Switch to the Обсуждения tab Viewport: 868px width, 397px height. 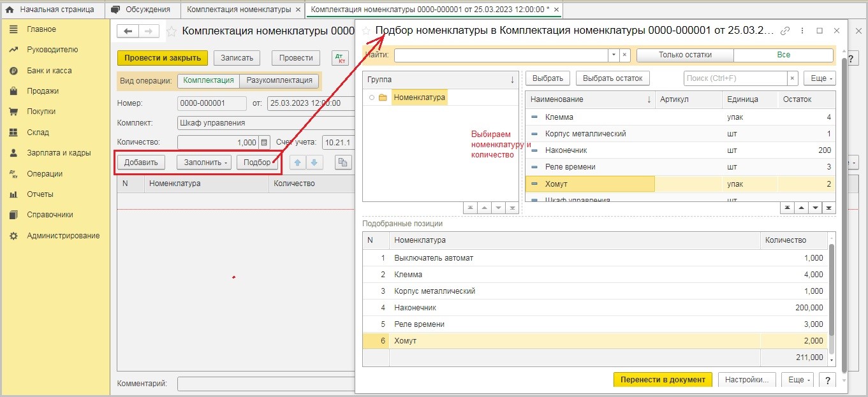[142, 10]
